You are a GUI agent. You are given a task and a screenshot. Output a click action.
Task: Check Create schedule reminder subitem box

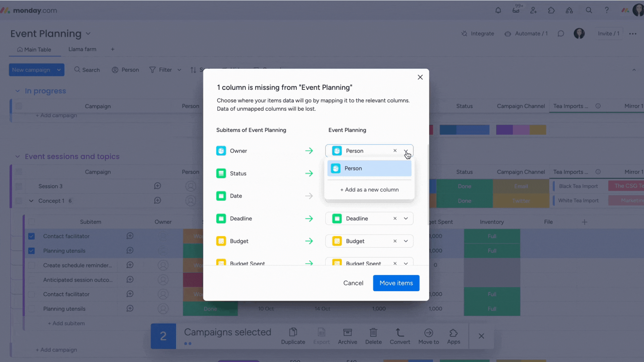32,265
